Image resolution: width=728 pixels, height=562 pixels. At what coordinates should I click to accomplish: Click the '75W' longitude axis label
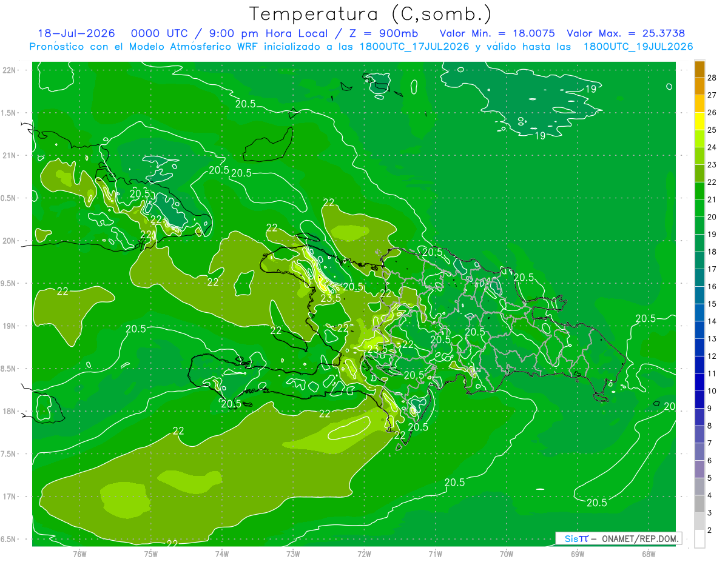click(151, 554)
